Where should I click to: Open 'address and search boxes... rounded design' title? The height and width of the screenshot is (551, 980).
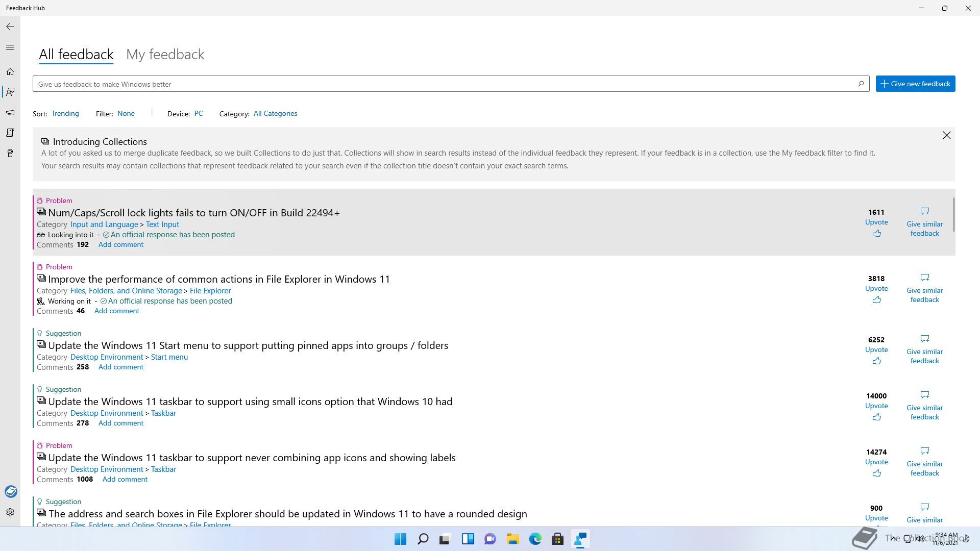point(288,514)
